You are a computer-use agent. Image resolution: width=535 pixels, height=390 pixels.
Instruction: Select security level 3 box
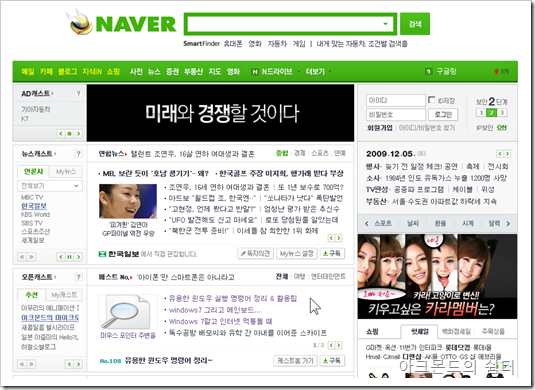[x=502, y=113]
